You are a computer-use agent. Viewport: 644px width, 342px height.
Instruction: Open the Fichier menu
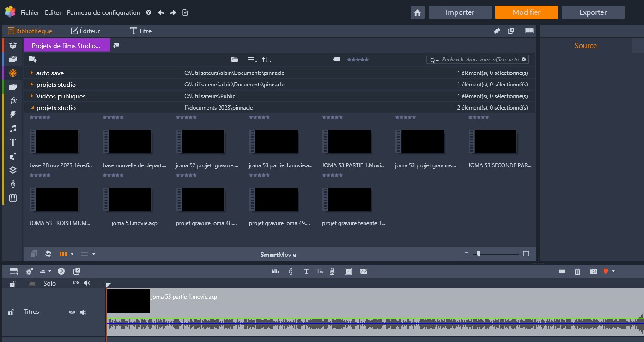click(x=30, y=12)
